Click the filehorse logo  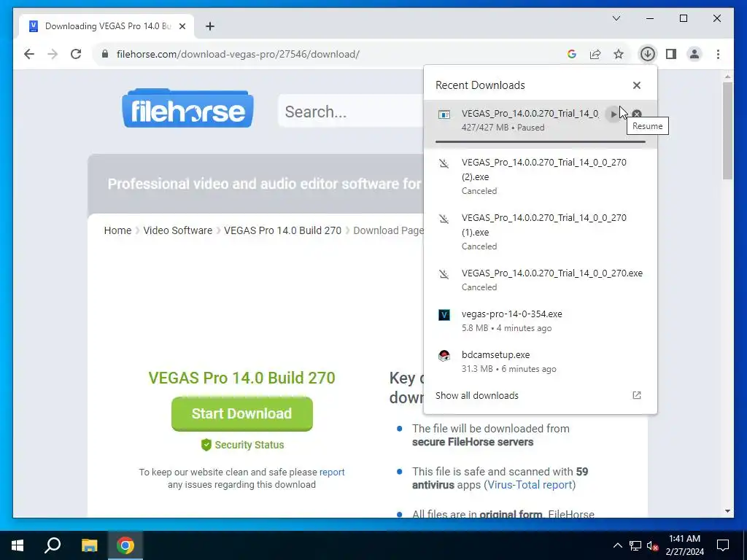click(187, 109)
